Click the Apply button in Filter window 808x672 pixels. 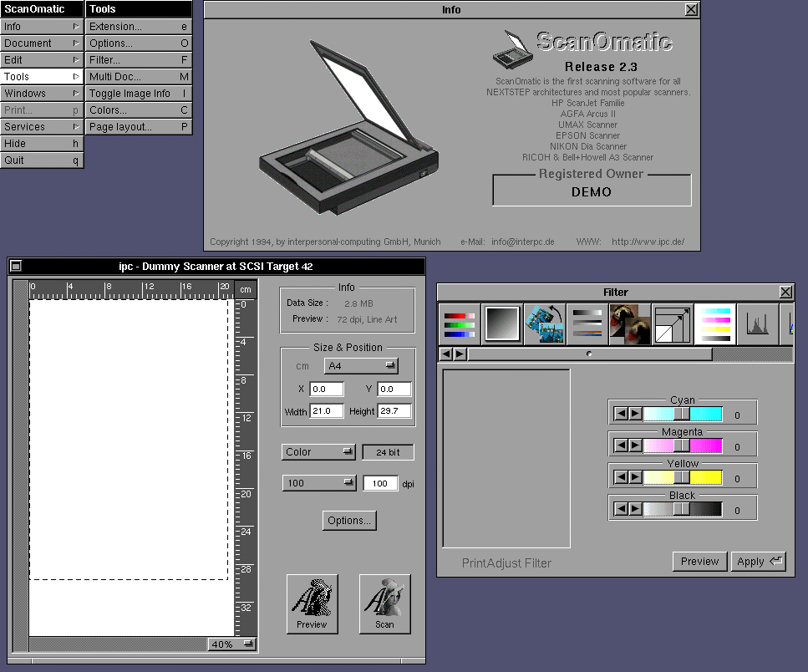(x=759, y=561)
